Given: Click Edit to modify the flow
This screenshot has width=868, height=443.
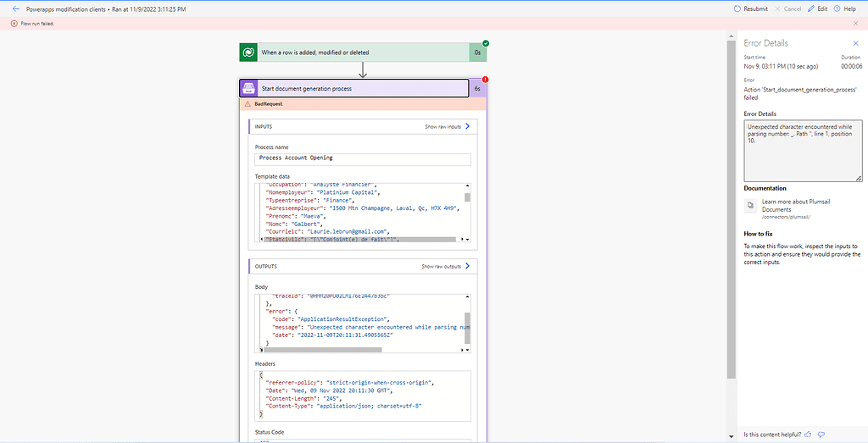Looking at the screenshot, I should [817, 8].
